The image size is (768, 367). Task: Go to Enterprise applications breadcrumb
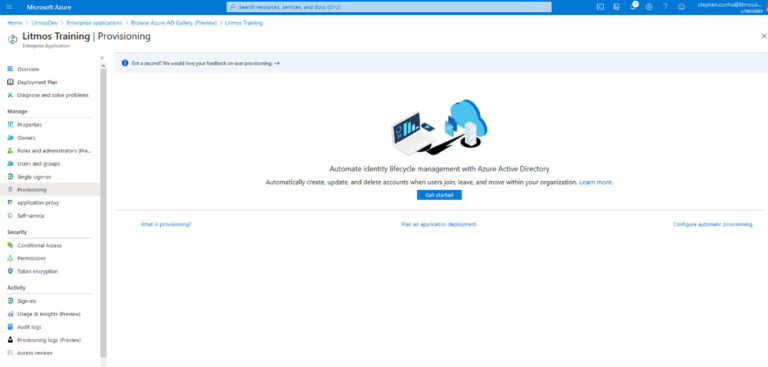[95, 23]
